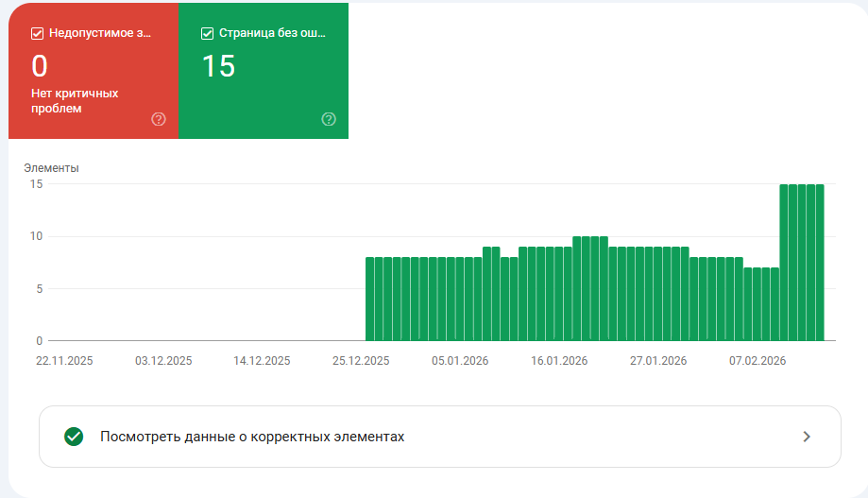Select the green 'Страница без ош...' card
Viewport: 868px width, 498px height.
(x=264, y=71)
